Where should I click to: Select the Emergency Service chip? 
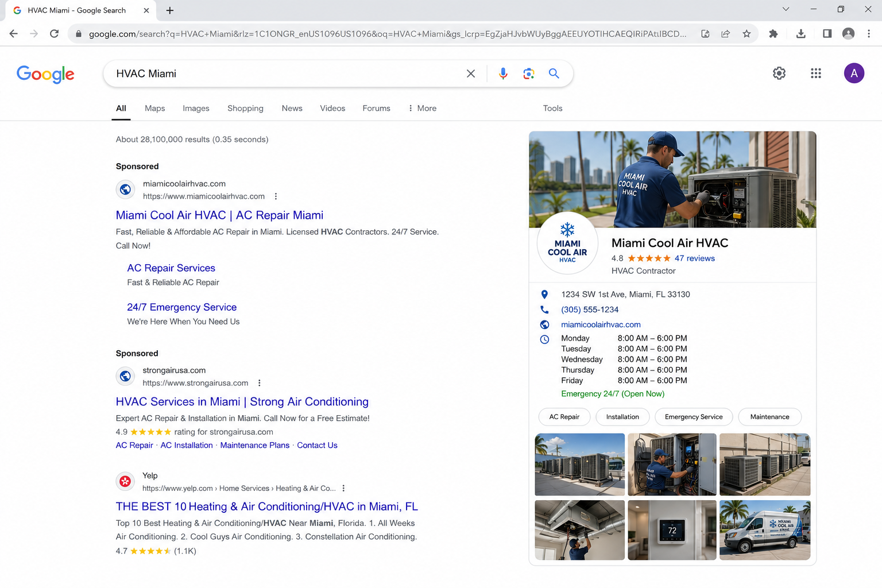(694, 417)
